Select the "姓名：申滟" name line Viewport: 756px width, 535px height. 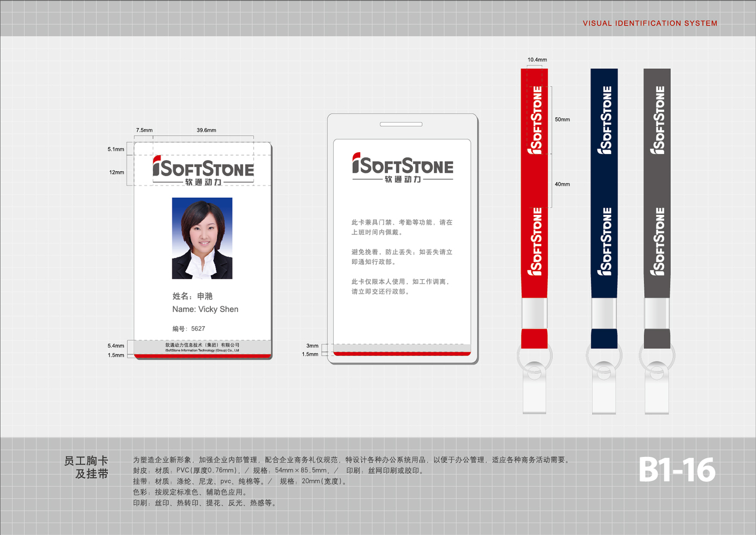(x=192, y=296)
